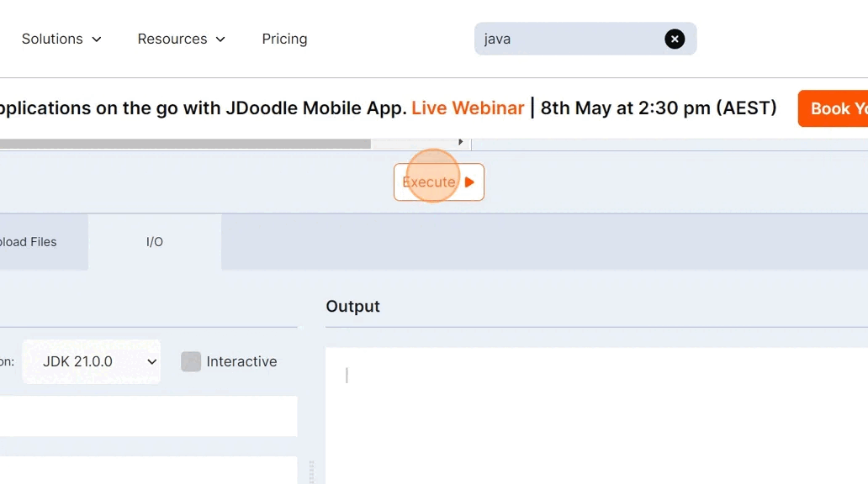Grab the dotted resize handle beside Output panel
Image resolution: width=868 pixels, height=484 pixels.
coord(312,471)
